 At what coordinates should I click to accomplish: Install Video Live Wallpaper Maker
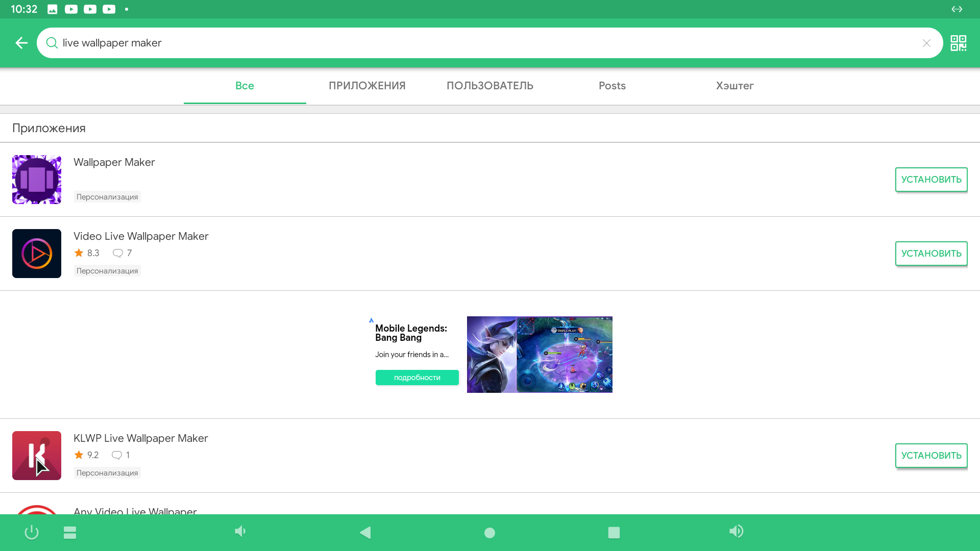(931, 254)
